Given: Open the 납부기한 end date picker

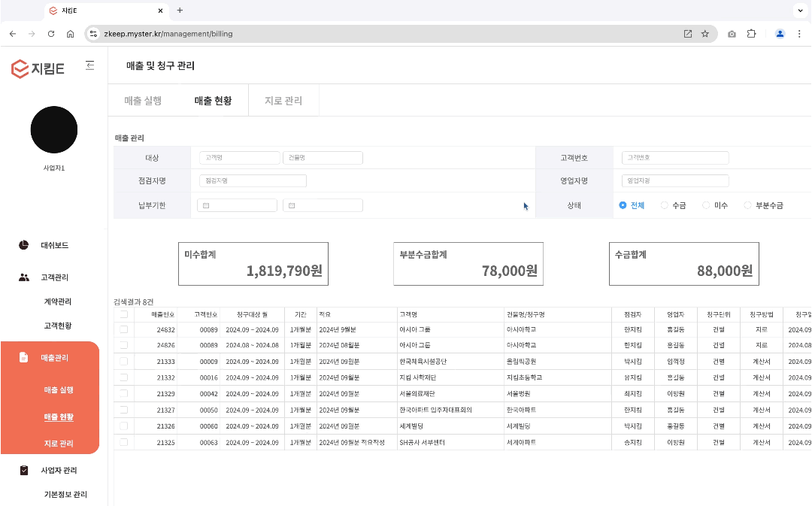Looking at the screenshot, I should pyautogui.click(x=323, y=205).
